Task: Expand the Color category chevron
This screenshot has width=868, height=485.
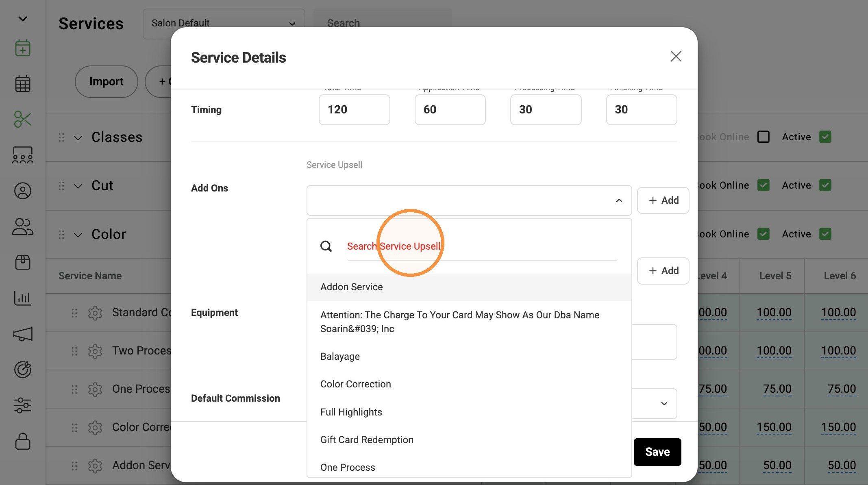Action: point(78,235)
